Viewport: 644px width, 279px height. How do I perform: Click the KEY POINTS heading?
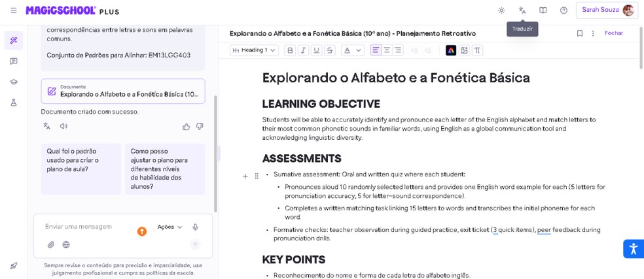[x=294, y=259]
